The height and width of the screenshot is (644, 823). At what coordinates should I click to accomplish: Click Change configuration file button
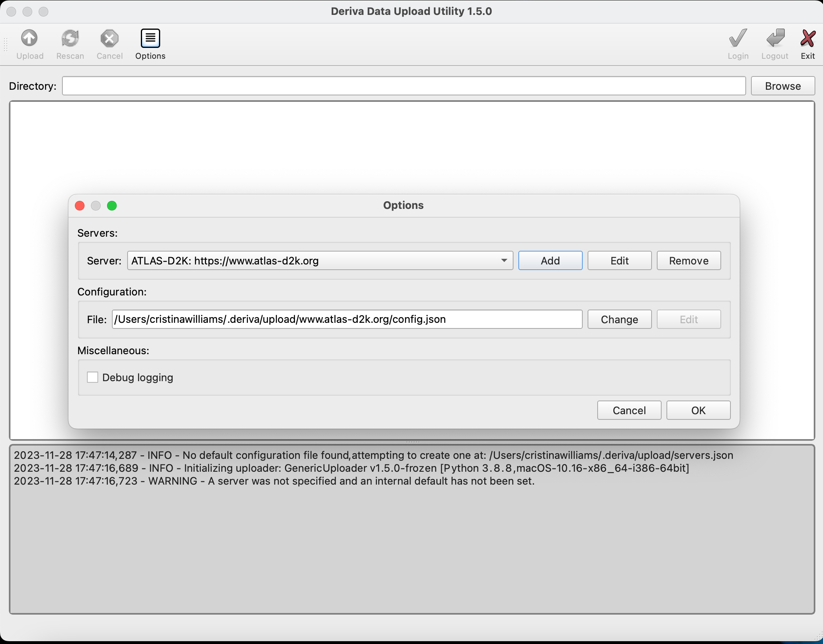pos(619,319)
